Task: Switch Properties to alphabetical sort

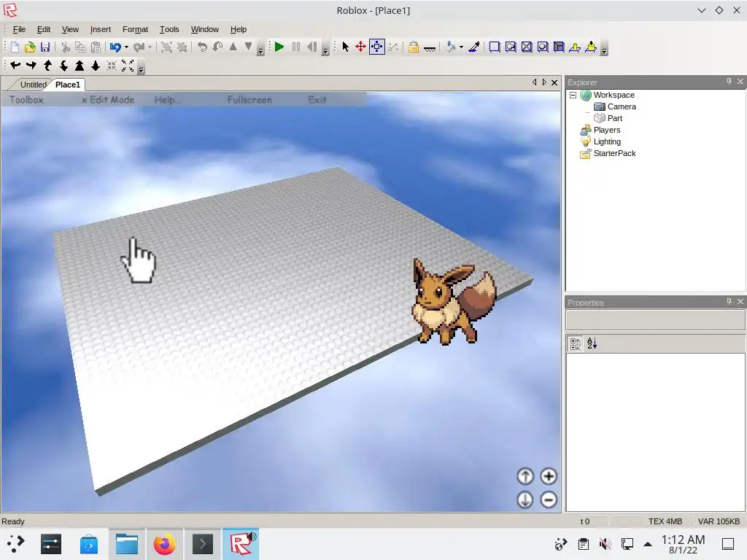Action: pyautogui.click(x=592, y=343)
